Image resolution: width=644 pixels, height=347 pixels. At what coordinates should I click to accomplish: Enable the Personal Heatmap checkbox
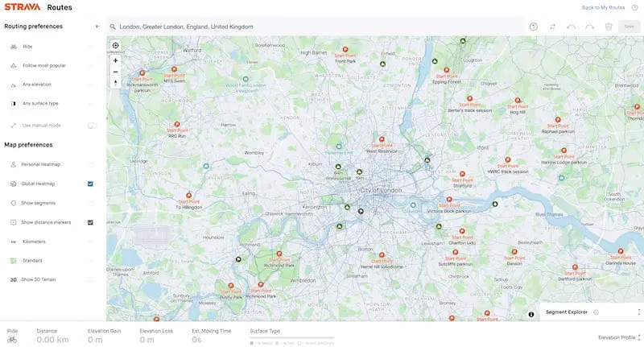coord(90,165)
